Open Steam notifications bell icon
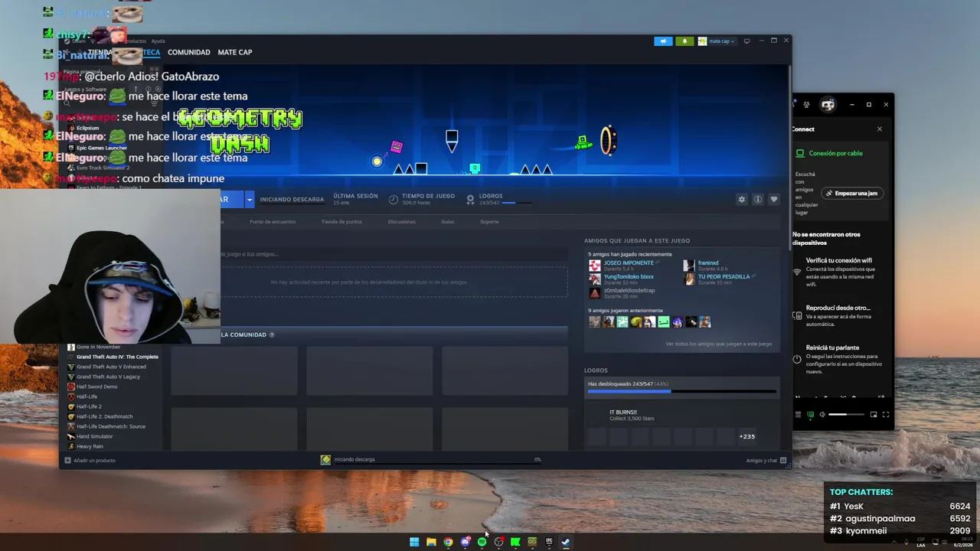Viewport: 980px width, 551px height. point(684,41)
